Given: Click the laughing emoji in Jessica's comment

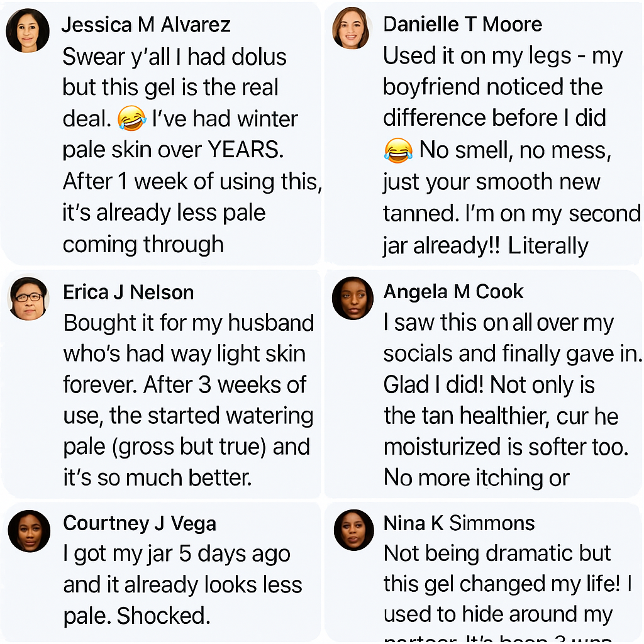Looking at the screenshot, I should point(131,118).
